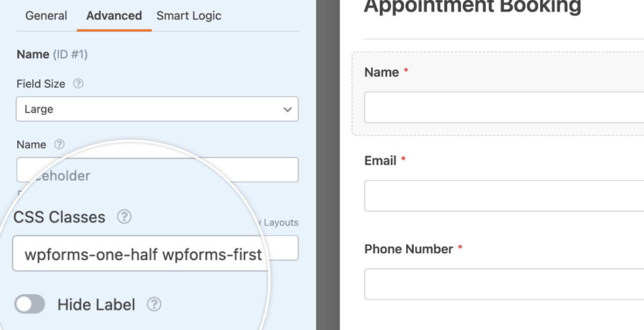The width and height of the screenshot is (644, 330).
Task: Click the CSS Classes field containing wpforms-one-half
Action: (x=142, y=253)
